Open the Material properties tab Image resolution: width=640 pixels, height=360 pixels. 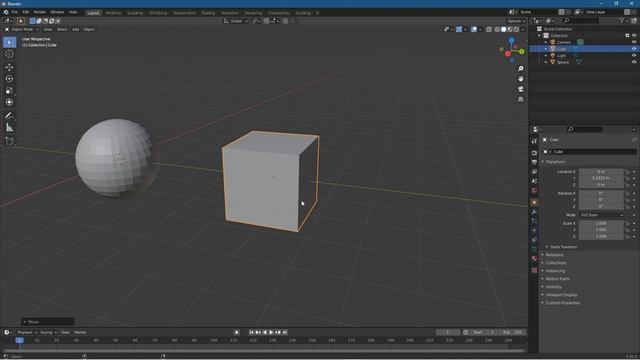pyautogui.click(x=534, y=258)
